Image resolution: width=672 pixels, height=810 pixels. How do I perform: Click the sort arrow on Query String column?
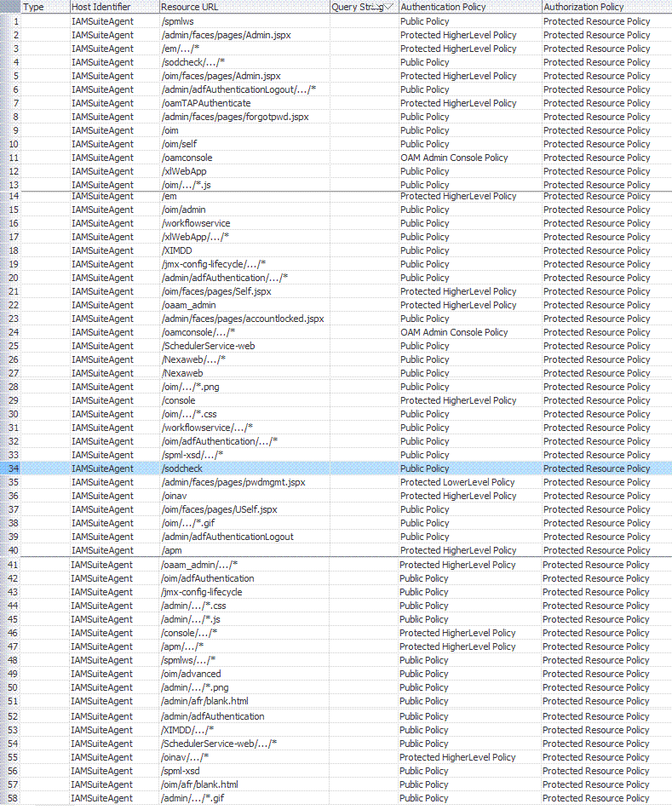coord(388,7)
